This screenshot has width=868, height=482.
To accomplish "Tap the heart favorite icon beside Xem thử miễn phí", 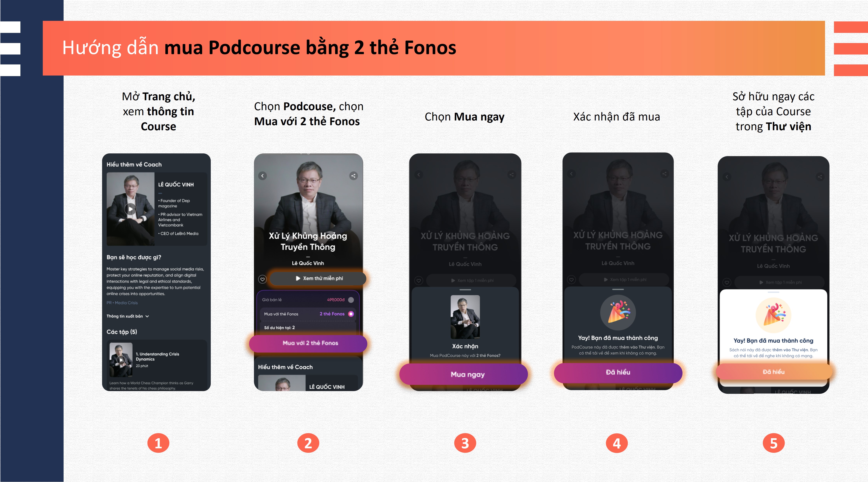I will [262, 279].
